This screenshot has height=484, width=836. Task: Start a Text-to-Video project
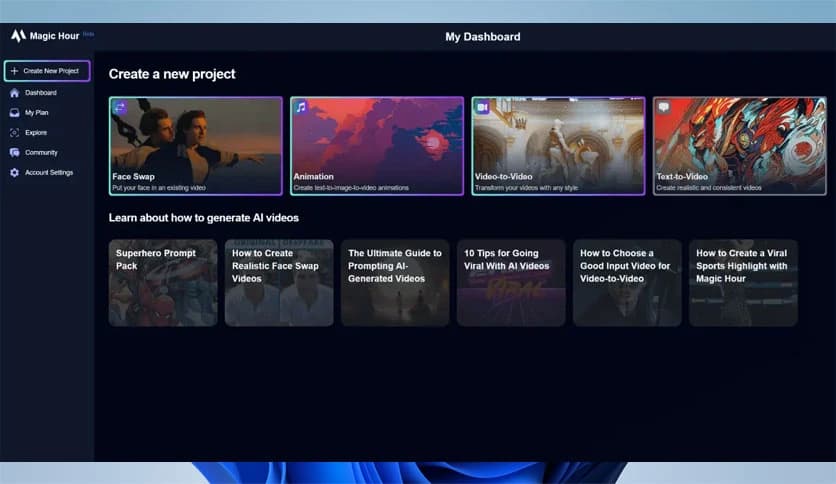pos(739,146)
